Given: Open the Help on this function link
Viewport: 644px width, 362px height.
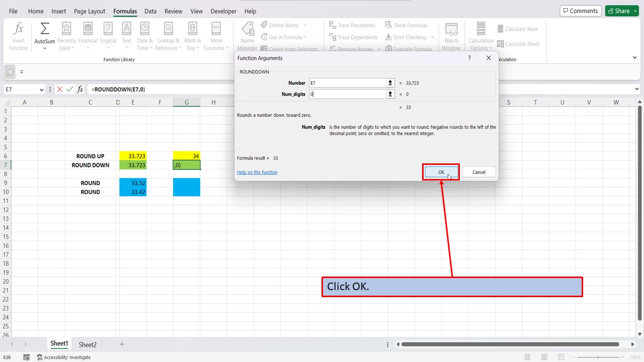Looking at the screenshot, I should click(257, 172).
